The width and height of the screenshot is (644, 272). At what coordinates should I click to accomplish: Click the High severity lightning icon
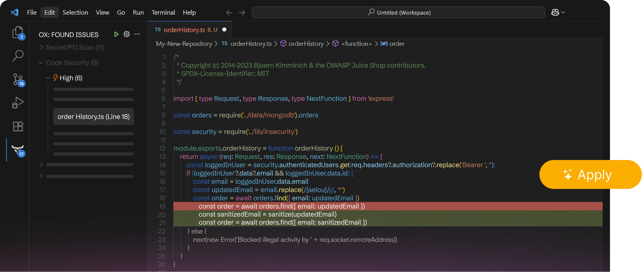(55, 78)
